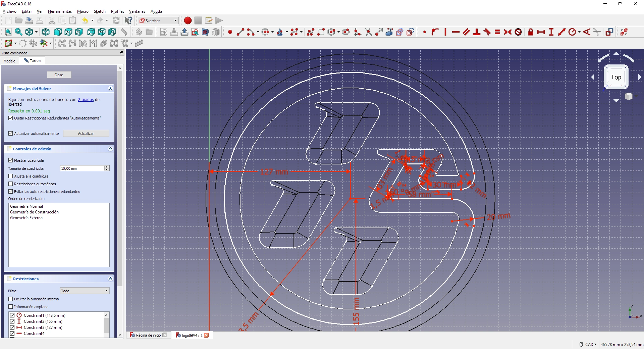Apply the block constraint icon
This screenshot has height=349, width=644.
518,32
